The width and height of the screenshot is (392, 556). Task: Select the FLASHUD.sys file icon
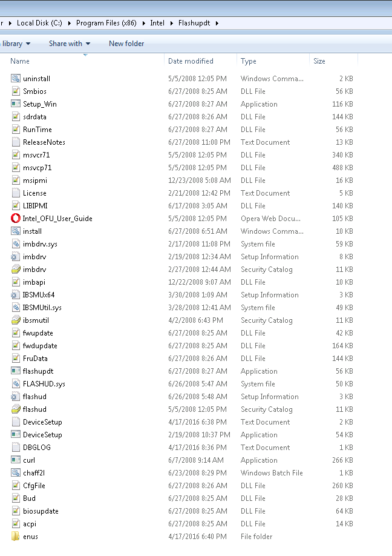coord(16,383)
